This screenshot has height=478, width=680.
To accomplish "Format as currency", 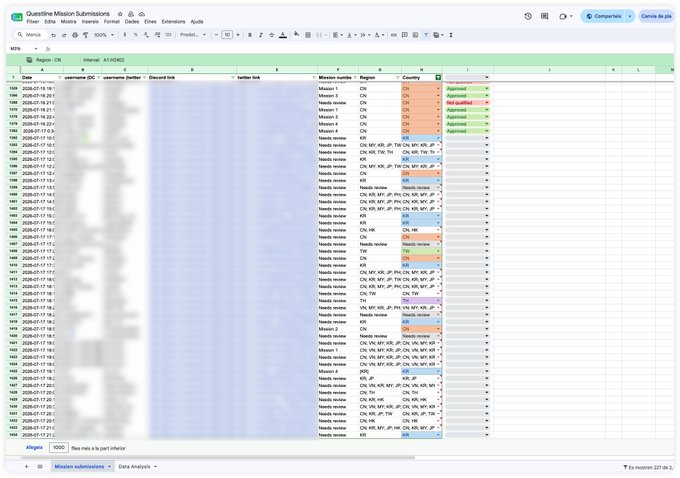I will 125,35.
